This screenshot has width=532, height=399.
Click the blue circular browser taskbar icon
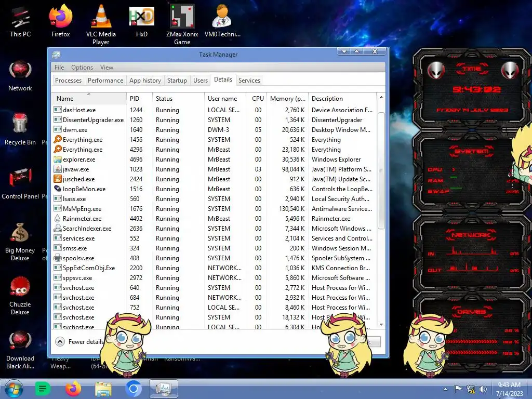click(x=134, y=389)
